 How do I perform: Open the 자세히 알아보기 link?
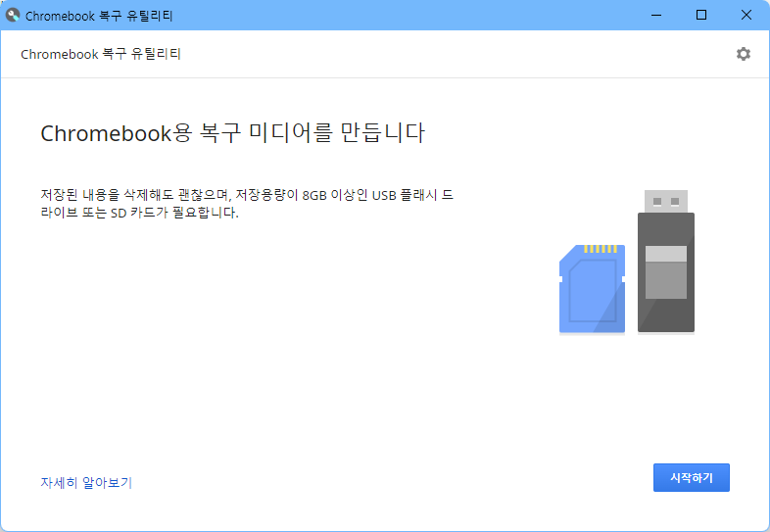[86, 482]
